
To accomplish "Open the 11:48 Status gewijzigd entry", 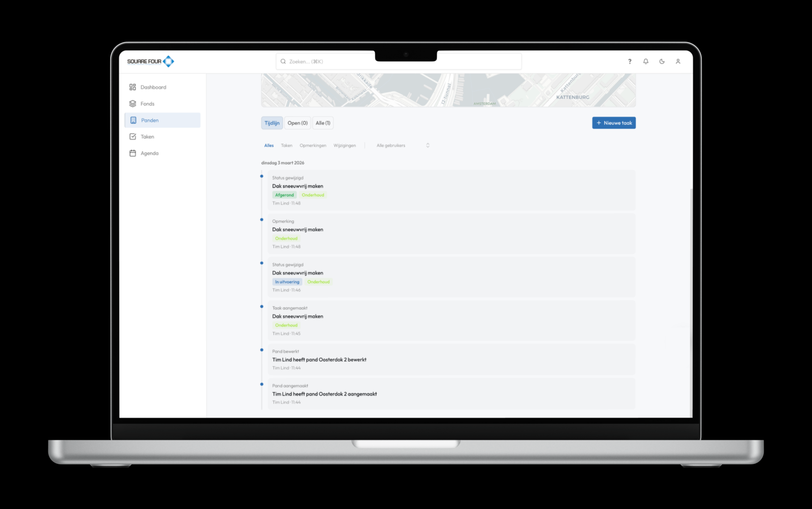I will click(451, 191).
